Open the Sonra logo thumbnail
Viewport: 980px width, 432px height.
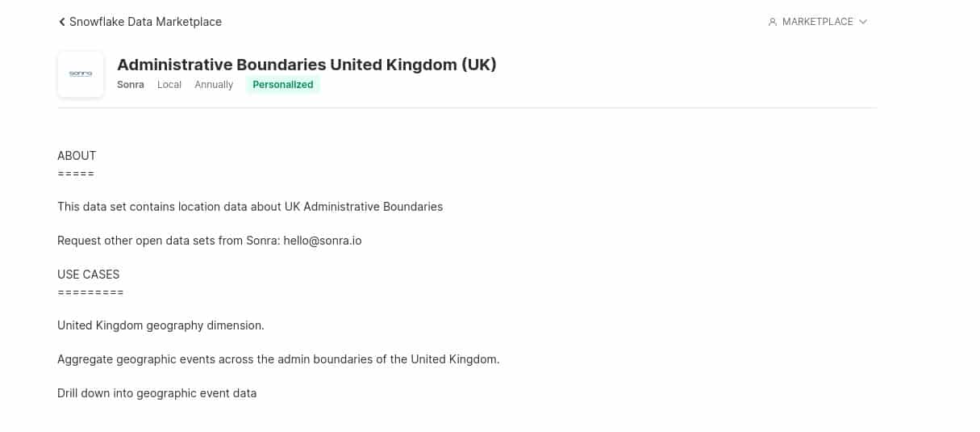(81, 74)
